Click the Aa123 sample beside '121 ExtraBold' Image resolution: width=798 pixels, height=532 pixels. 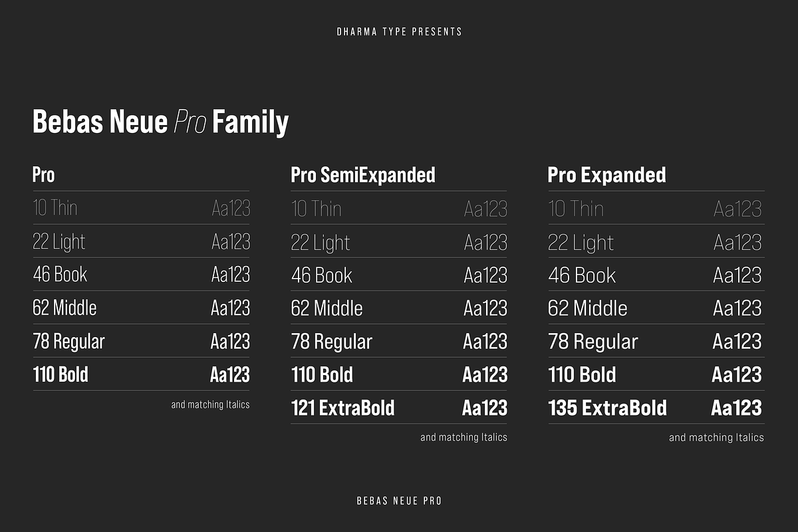point(485,408)
